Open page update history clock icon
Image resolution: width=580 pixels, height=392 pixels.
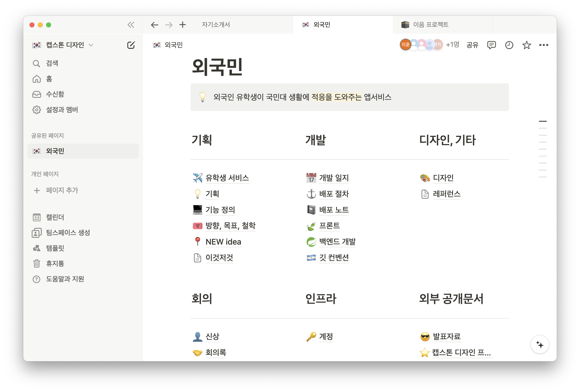(509, 45)
